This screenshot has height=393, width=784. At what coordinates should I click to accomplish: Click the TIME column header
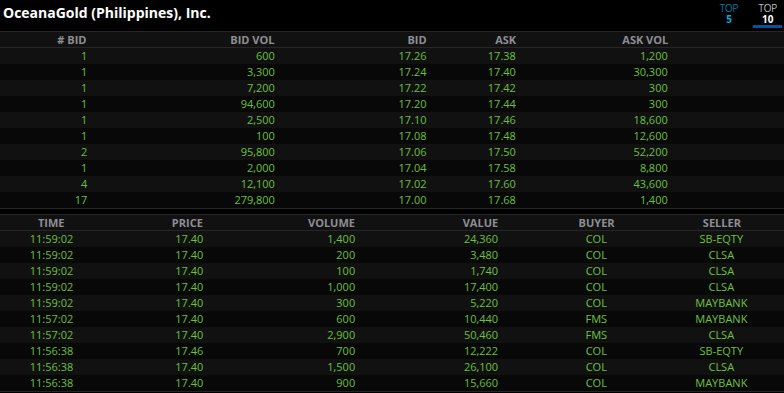coord(51,223)
